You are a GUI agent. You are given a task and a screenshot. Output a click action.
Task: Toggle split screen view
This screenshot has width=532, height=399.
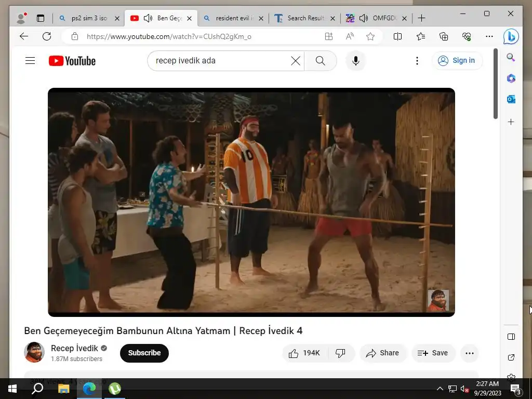[397, 36]
